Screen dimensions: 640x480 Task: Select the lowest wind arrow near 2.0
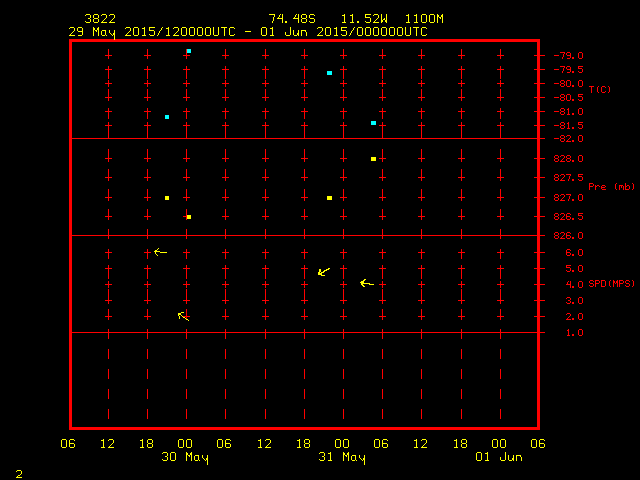pos(183,316)
